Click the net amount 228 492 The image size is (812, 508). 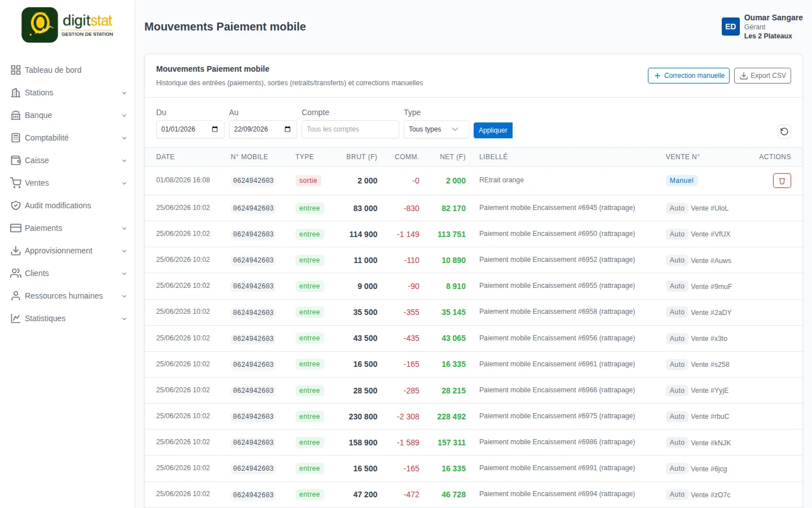pos(452,417)
